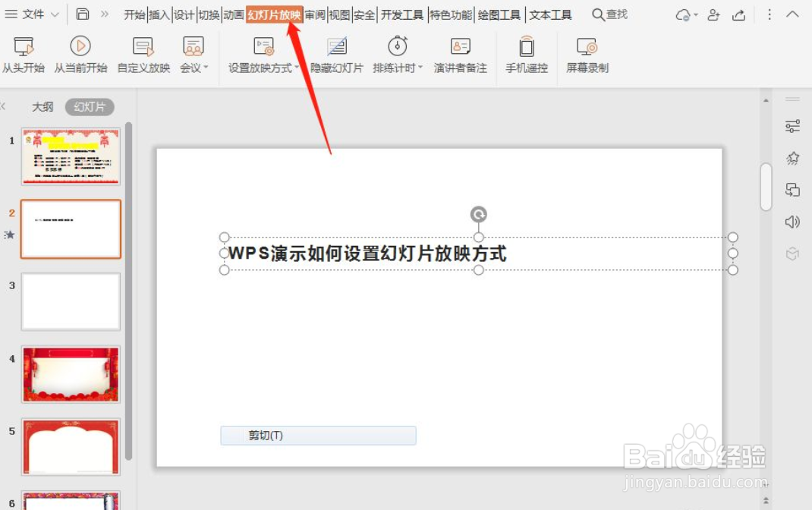812x510 pixels.
Task: Start slideshow from current slide (从当前开始)
Action: pyautogui.click(x=80, y=55)
